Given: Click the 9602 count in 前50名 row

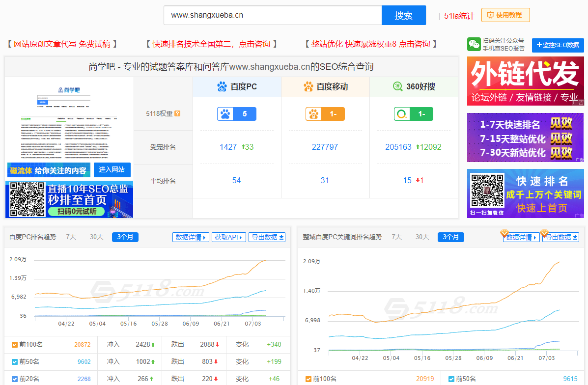Looking at the screenshot, I should point(84,362).
